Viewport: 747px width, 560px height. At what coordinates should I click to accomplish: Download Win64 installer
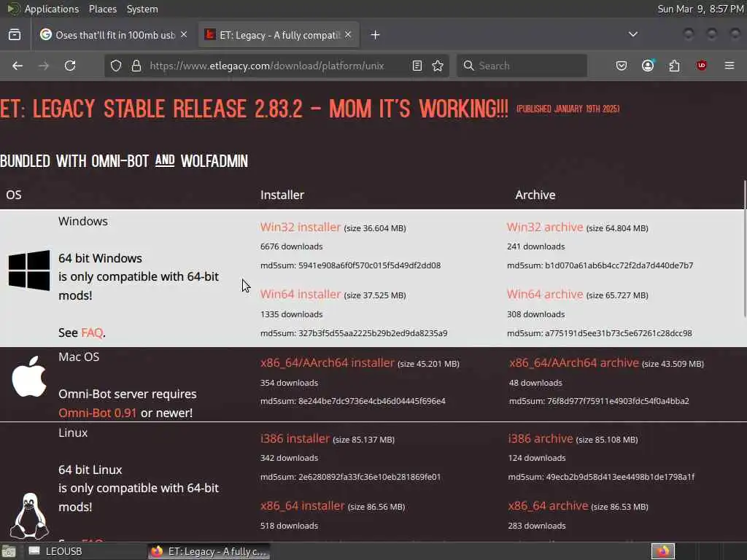pos(300,295)
